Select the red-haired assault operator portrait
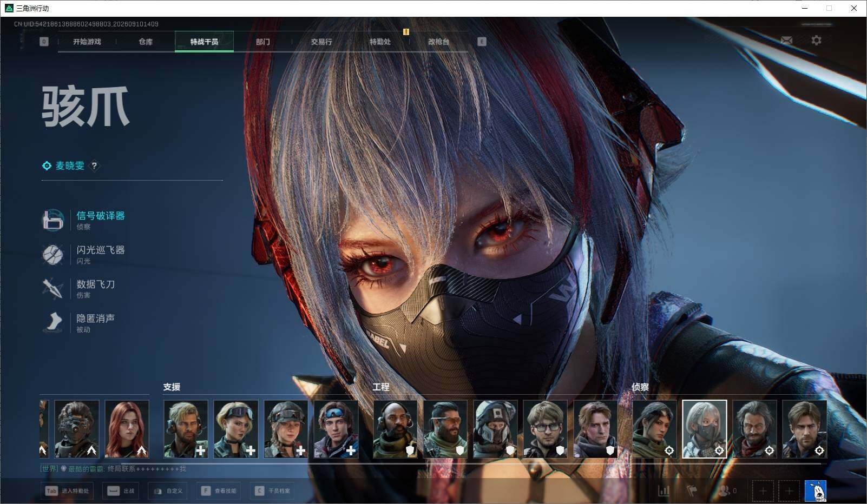The height and width of the screenshot is (504, 867). tap(127, 429)
